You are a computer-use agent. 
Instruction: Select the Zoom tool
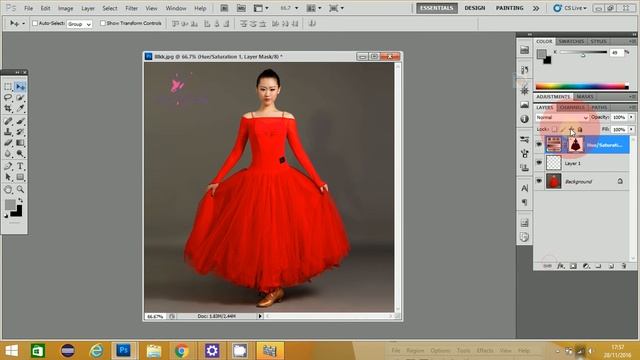tap(20, 190)
